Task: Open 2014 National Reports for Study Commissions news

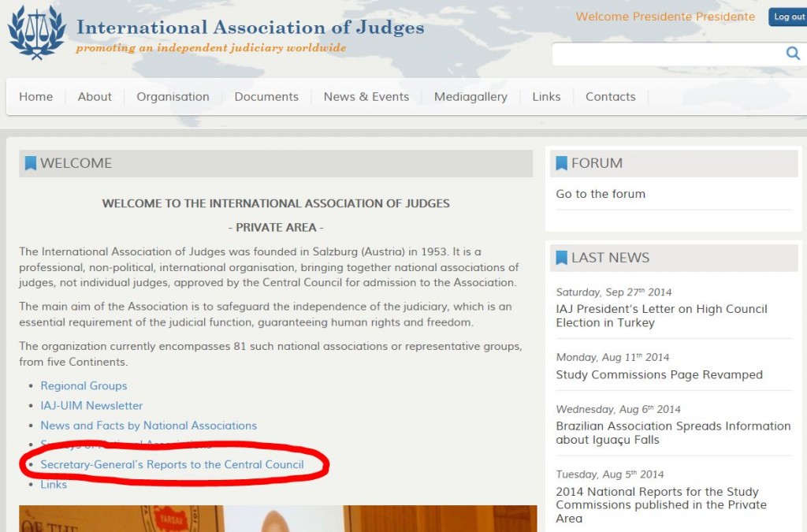Action: tap(661, 504)
